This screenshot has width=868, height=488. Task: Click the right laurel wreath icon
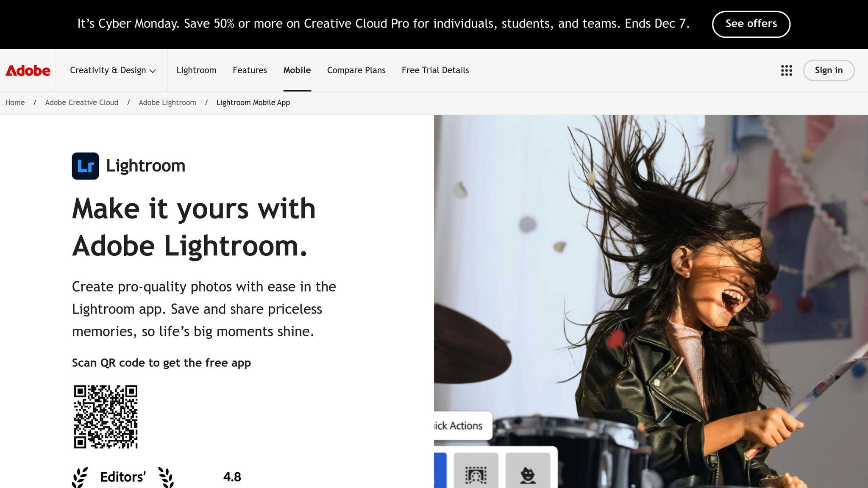tap(166, 477)
